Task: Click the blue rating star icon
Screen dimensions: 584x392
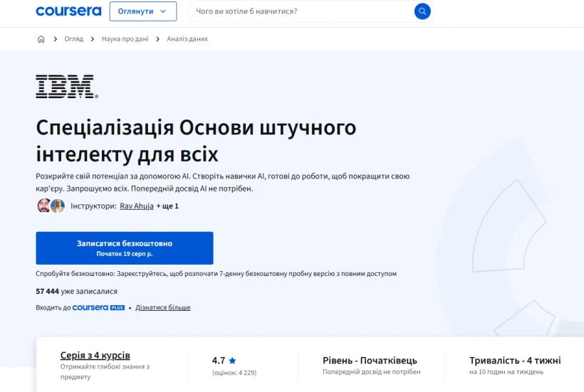Action: click(232, 361)
